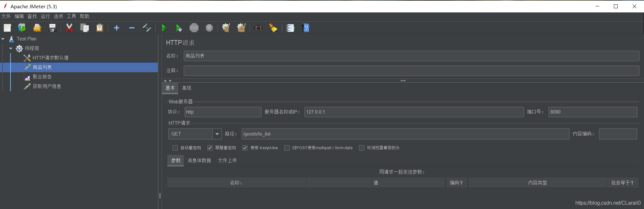This screenshot has height=209, width=644.
Task: Select the 商品列表 sampler in tree
Action: (42, 67)
